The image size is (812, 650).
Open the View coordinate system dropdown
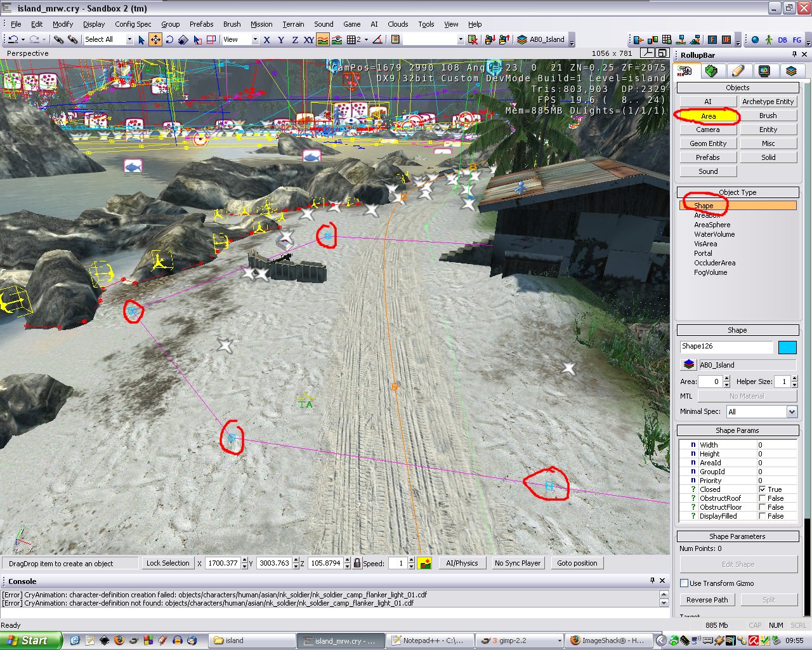[255, 39]
